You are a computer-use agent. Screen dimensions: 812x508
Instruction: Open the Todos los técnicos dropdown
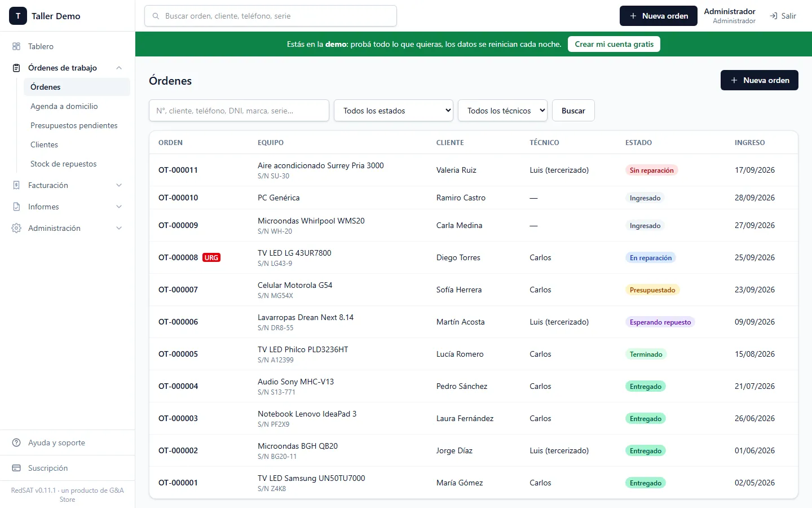502,111
